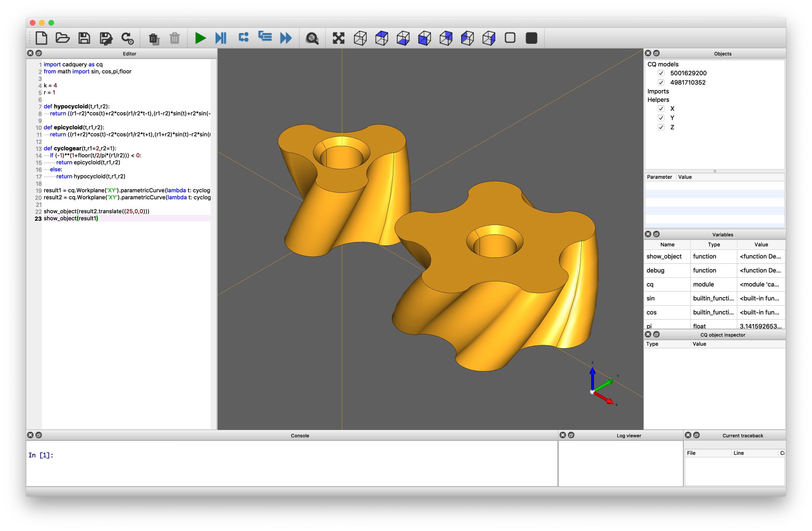Switch viewport to shaded mode
This screenshot has height=531, width=812.
coord(531,38)
